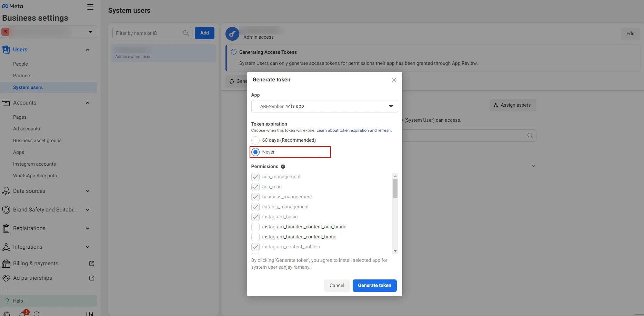This screenshot has width=644, height=316.
Task: Click the search icon in assets search field
Action: [x=530, y=136]
